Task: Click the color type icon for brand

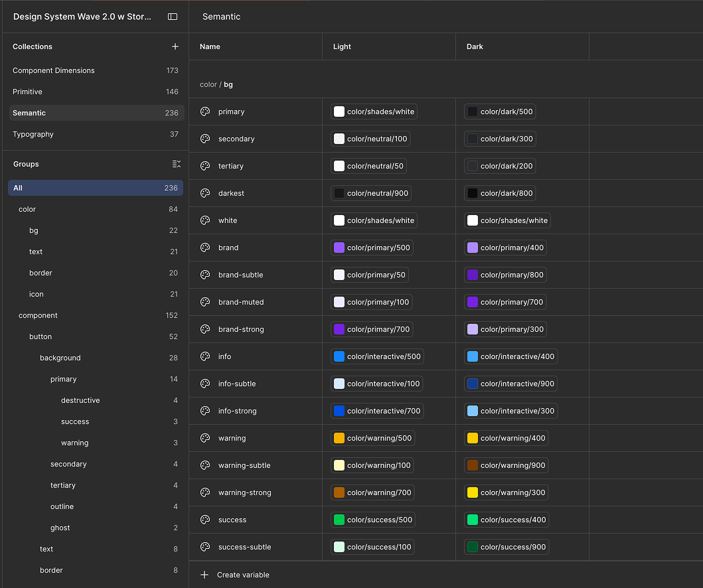Action: pyautogui.click(x=205, y=248)
